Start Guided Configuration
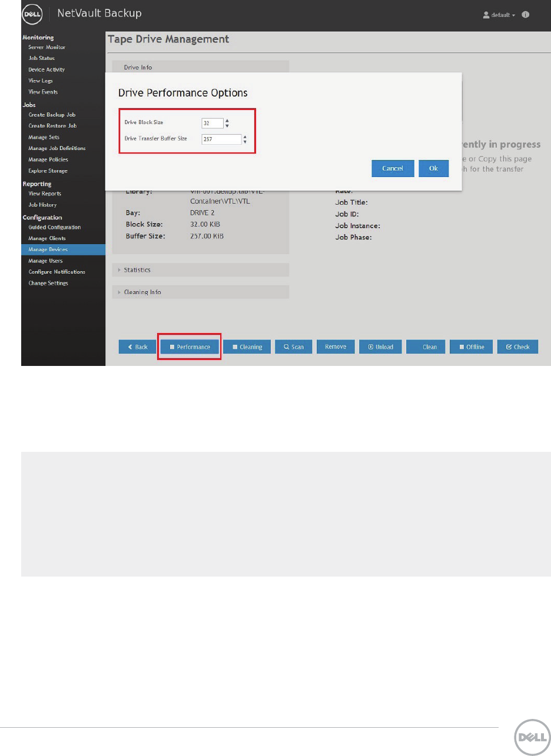551x756 pixels. 55,227
